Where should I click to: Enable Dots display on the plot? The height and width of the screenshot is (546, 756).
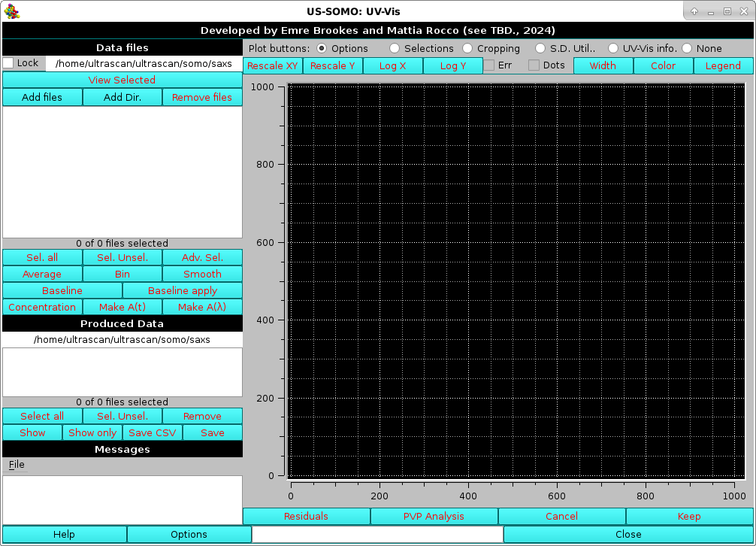(x=534, y=65)
